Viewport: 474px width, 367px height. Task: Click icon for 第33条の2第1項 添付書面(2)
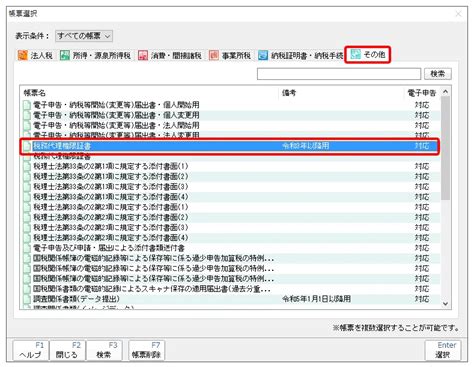coord(27,176)
